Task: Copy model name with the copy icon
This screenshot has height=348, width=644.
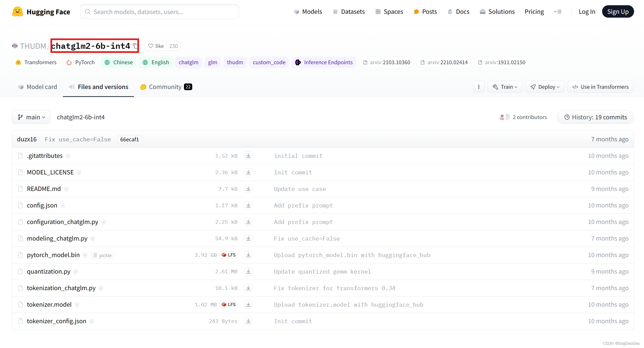Action: pyautogui.click(x=135, y=46)
